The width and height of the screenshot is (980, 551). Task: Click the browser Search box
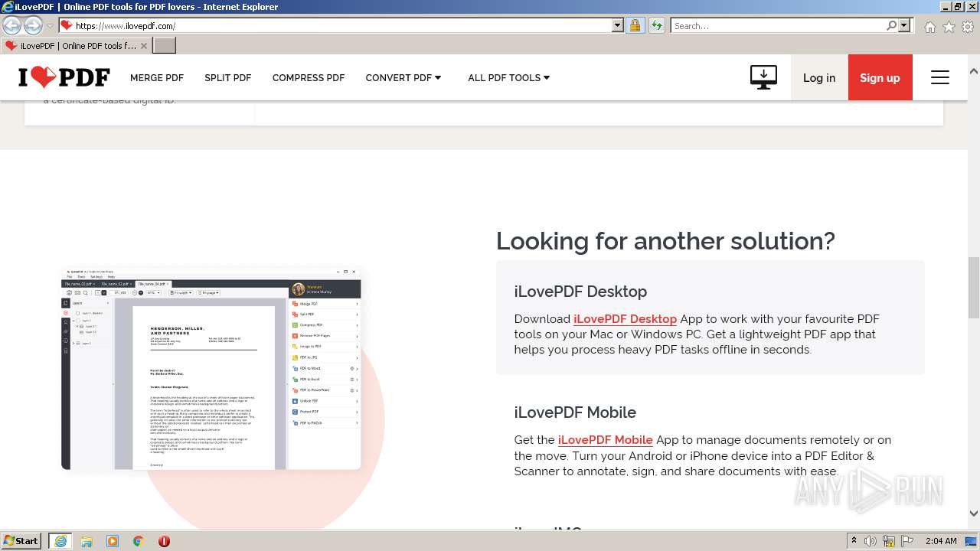pyautogui.click(x=778, y=25)
